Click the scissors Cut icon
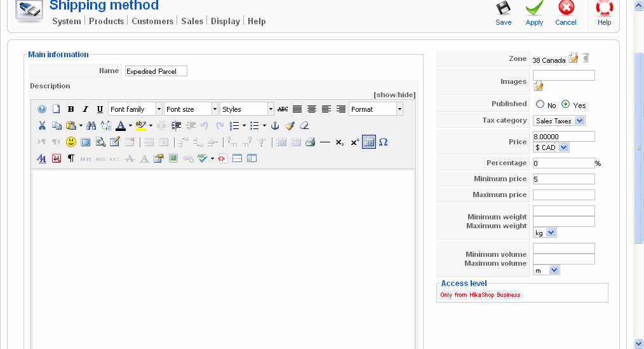The image size is (644, 349). [x=42, y=126]
